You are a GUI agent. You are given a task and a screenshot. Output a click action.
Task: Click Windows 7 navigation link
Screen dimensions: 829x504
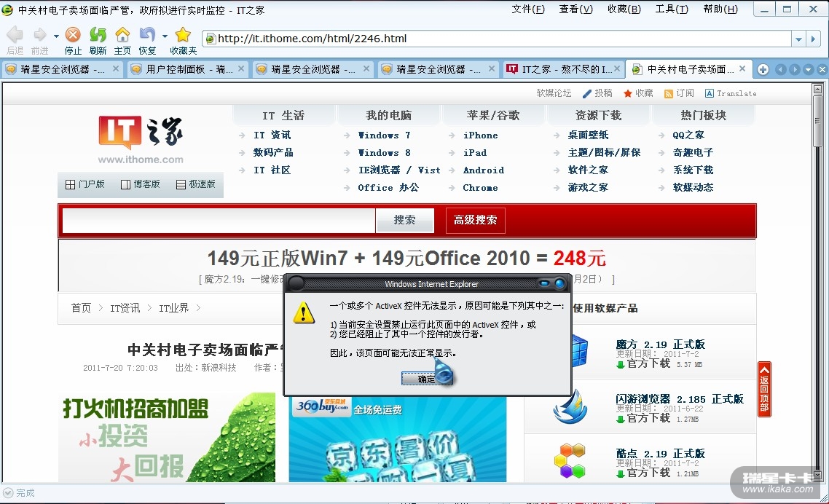(x=384, y=135)
